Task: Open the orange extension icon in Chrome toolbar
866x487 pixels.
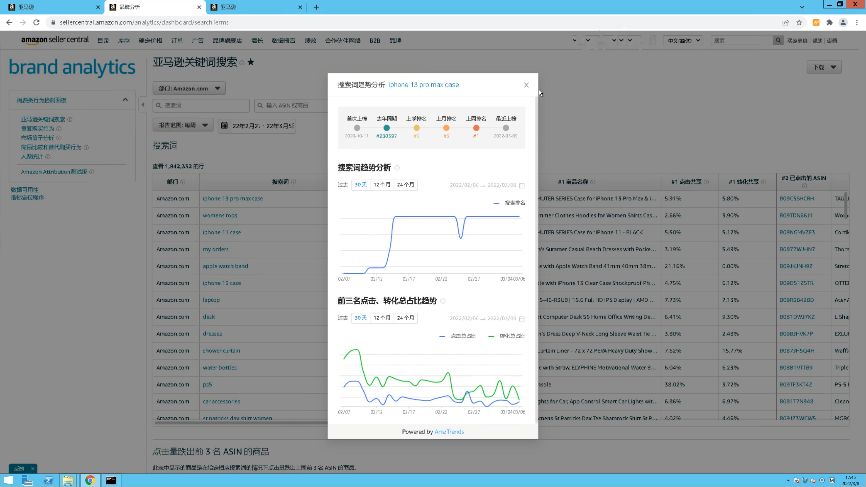Action: coord(816,23)
